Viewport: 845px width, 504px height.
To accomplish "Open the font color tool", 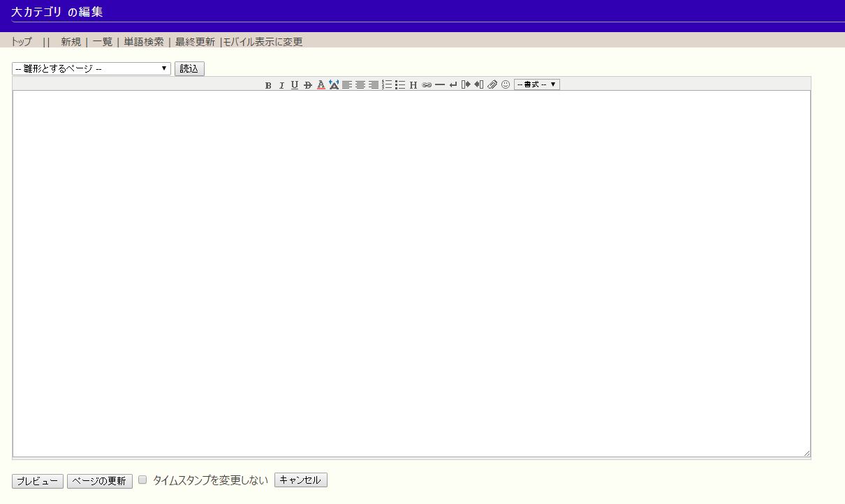I will 321,85.
